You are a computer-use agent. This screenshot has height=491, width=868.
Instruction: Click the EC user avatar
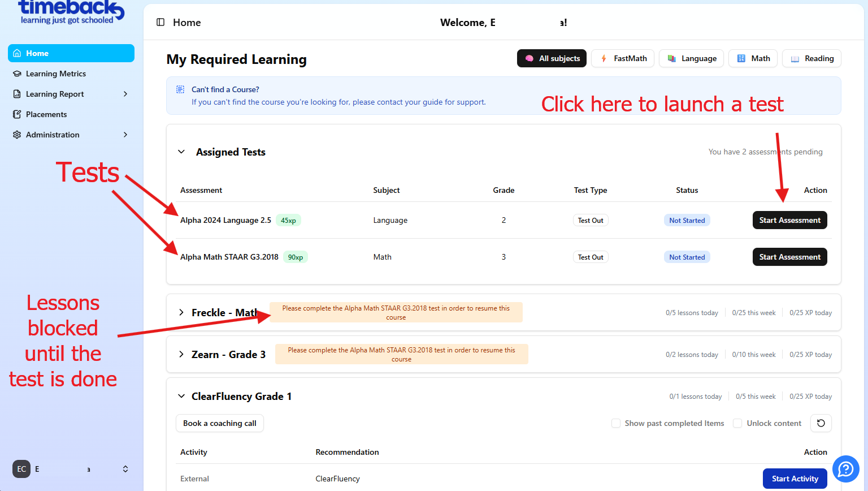21,469
